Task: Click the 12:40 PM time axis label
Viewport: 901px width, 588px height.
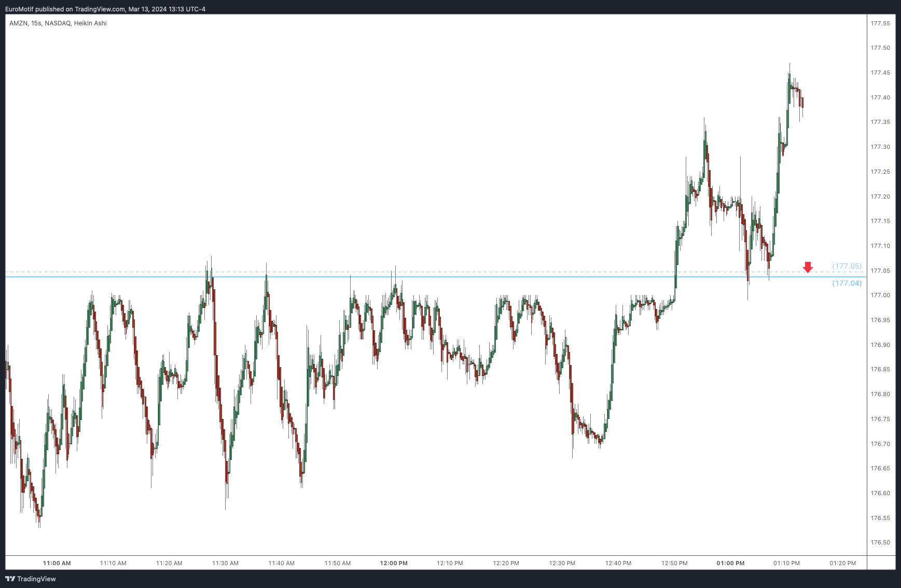Action: tap(618, 563)
